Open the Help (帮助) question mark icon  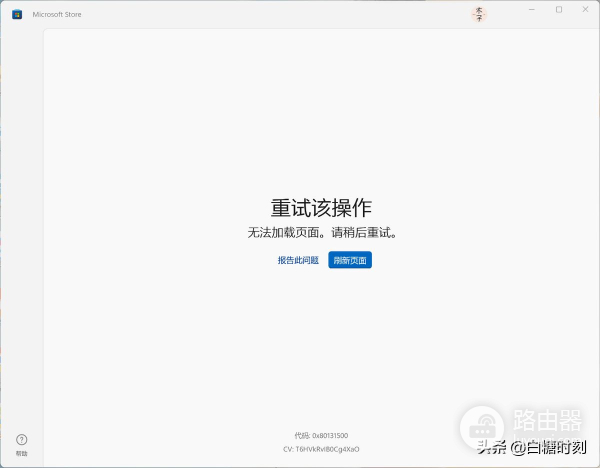[21, 439]
